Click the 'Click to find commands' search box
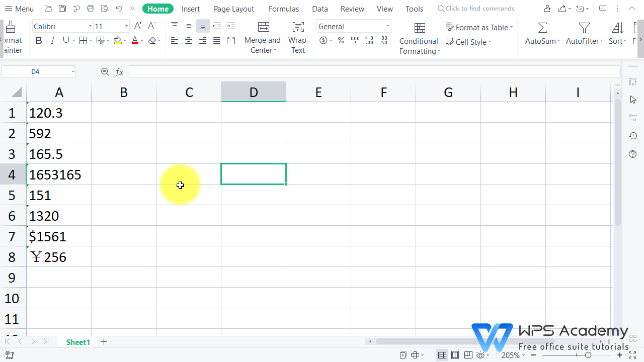The height and width of the screenshot is (362, 644). [x=476, y=9]
